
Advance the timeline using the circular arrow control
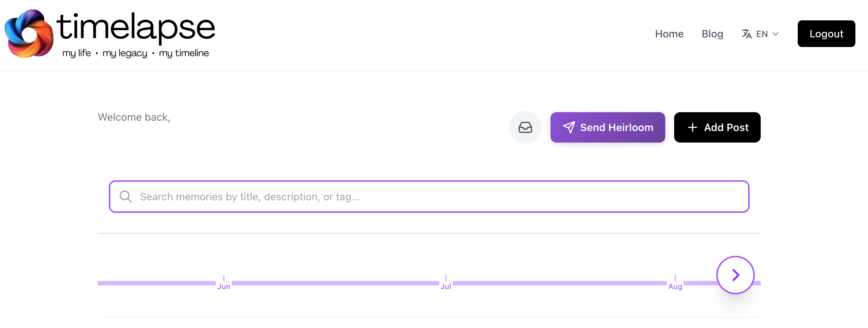pos(735,275)
